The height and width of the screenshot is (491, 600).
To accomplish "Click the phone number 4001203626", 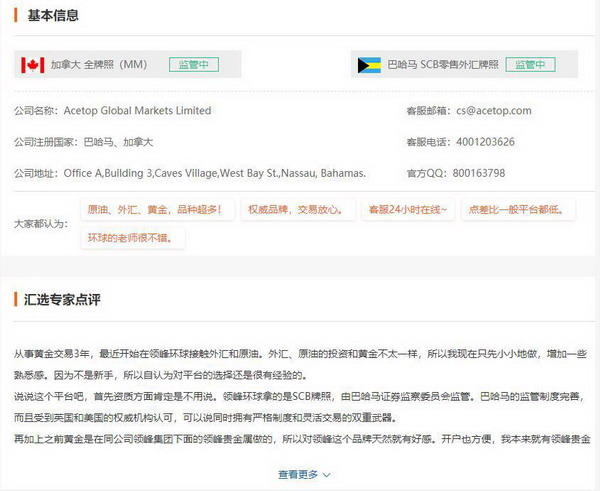I will (485, 142).
